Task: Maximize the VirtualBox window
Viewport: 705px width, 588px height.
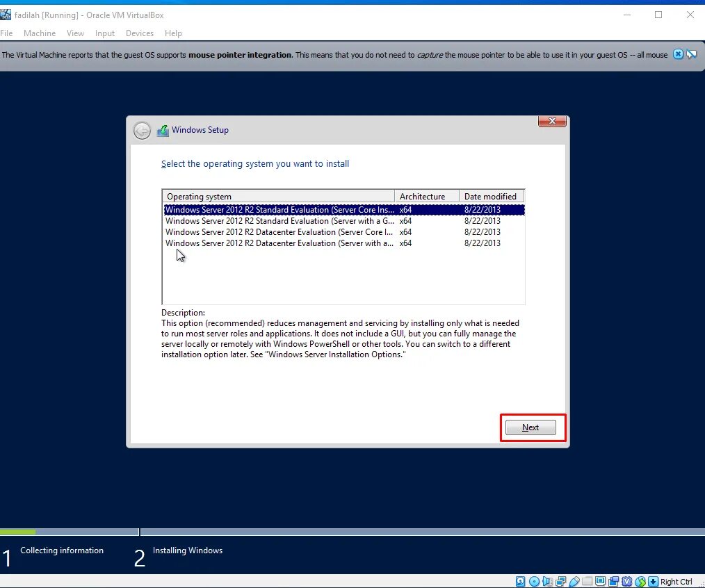Action: tap(658, 15)
